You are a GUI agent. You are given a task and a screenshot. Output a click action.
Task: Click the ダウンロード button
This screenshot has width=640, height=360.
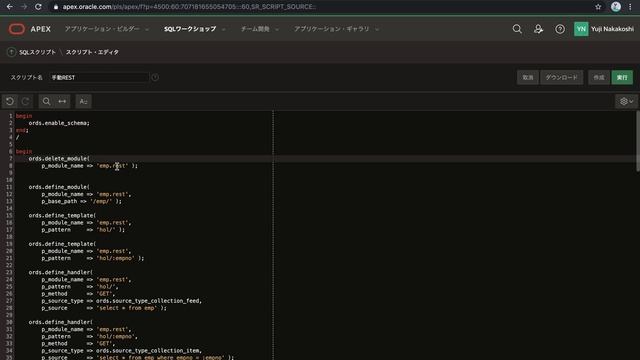click(562, 78)
